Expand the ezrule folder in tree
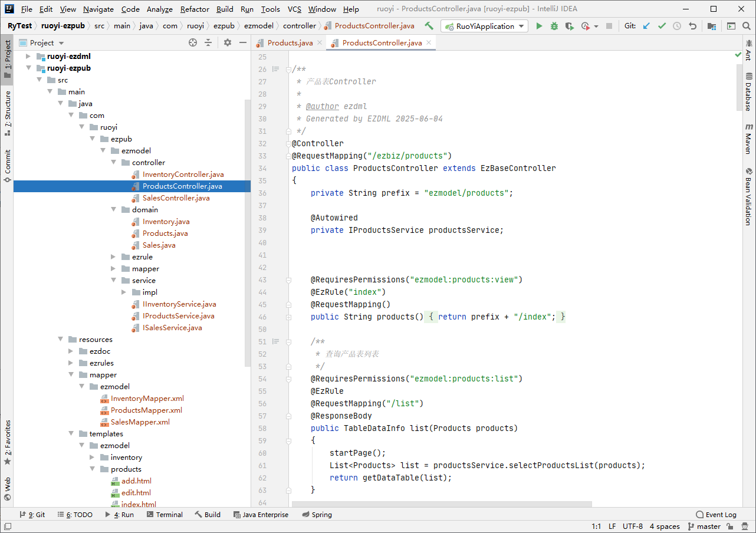 click(x=114, y=257)
